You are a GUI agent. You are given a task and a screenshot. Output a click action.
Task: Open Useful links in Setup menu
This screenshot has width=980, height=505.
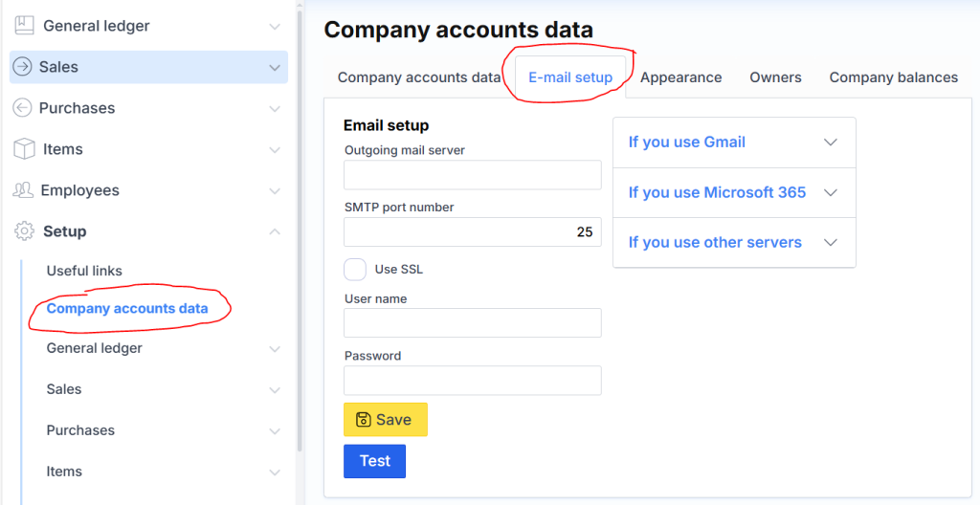pyautogui.click(x=84, y=271)
